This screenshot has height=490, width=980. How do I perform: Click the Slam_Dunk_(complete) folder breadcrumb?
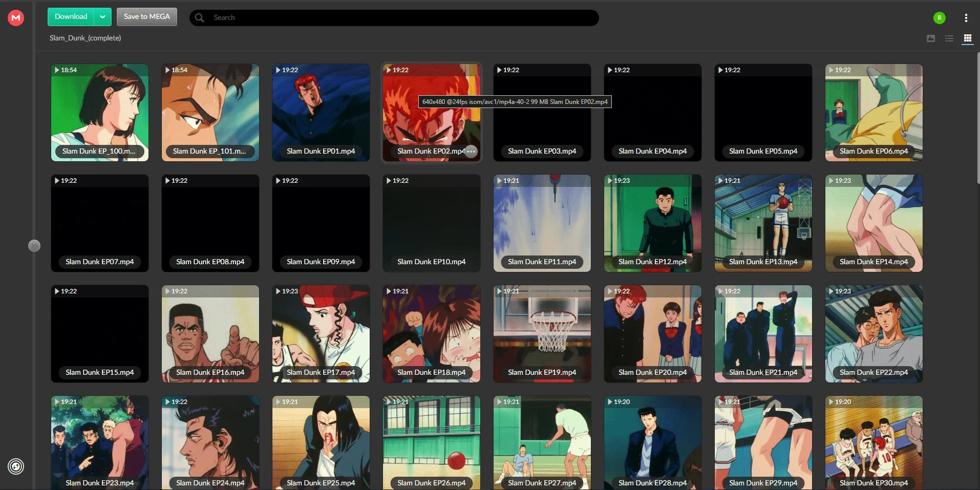tap(86, 38)
